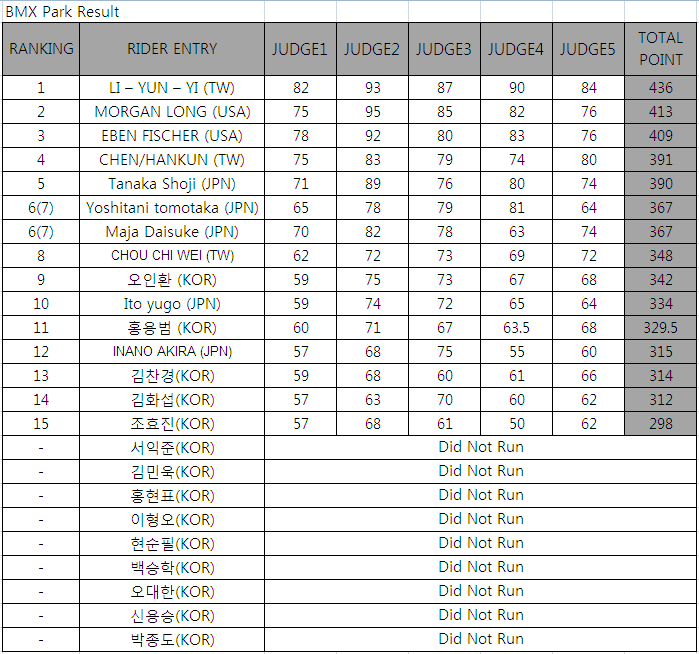
Task: Click total point 409 cell
Action: [x=660, y=136]
